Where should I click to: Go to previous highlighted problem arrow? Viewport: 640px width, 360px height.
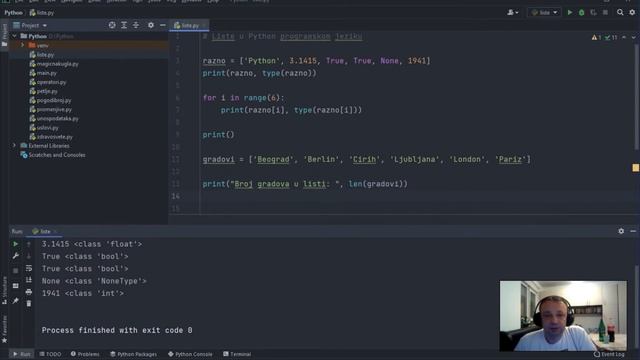click(x=624, y=38)
